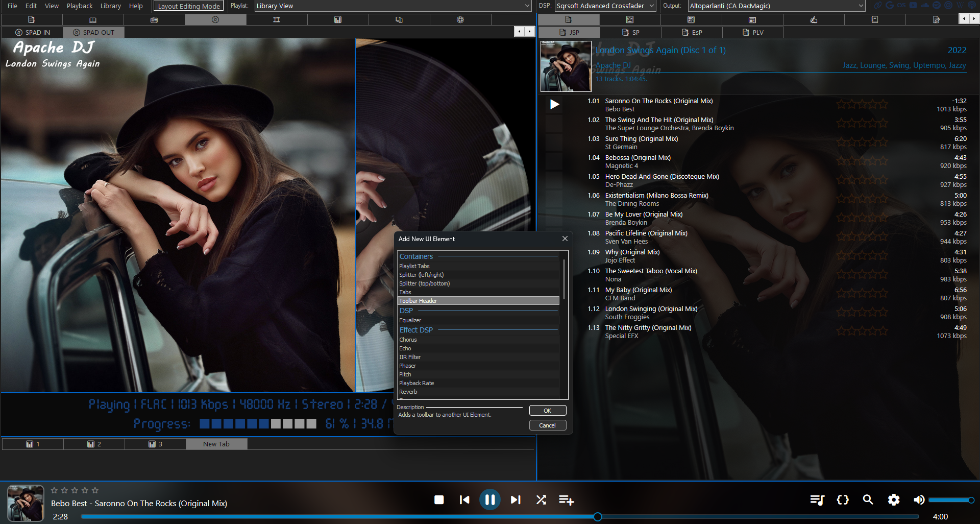This screenshot has height=524, width=980.
Task: Toggle Layout Editing Mode
Action: tap(189, 6)
